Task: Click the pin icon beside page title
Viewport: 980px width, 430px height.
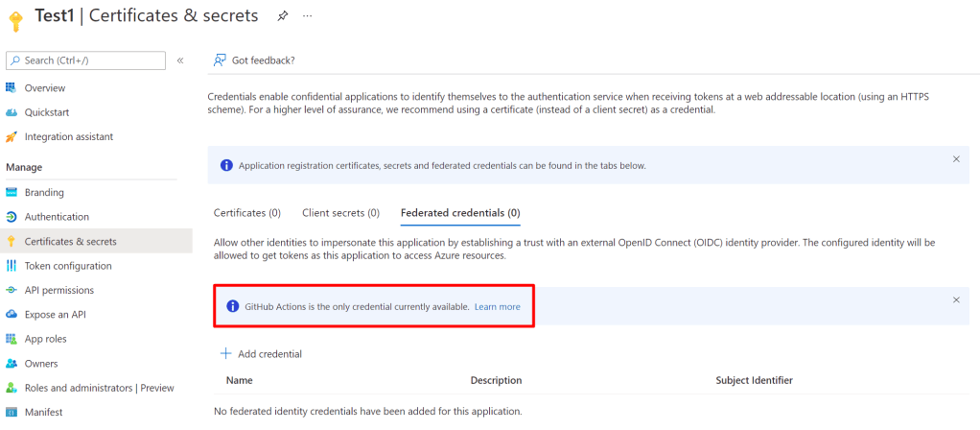Action: [282, 16]
